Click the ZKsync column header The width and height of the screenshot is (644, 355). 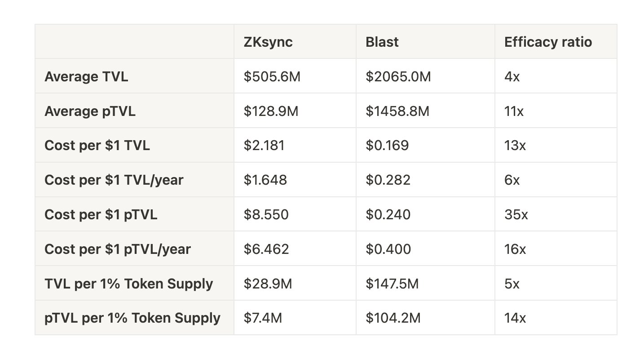tap(268, 42)
